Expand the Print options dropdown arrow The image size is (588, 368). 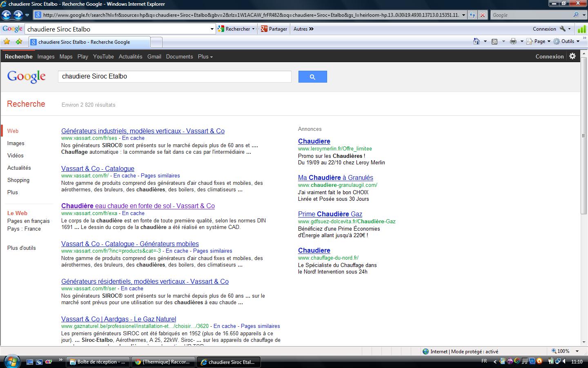click(x=522, y=41)
